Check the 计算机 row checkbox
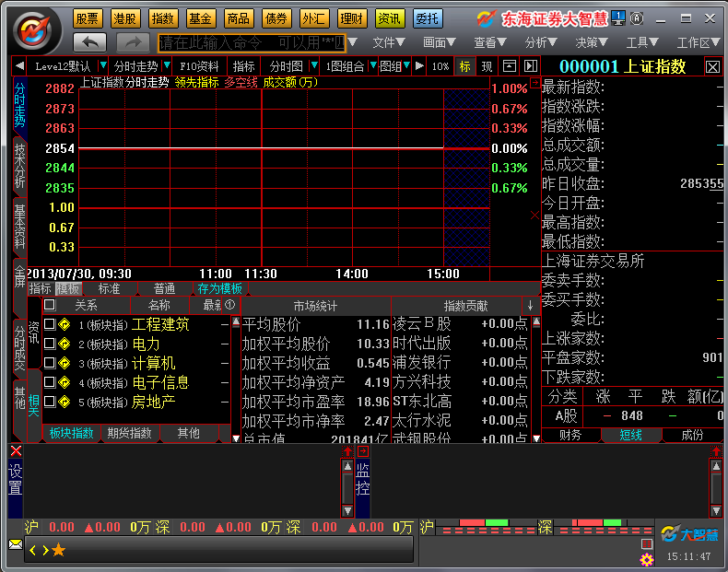 tap(50, 363)
